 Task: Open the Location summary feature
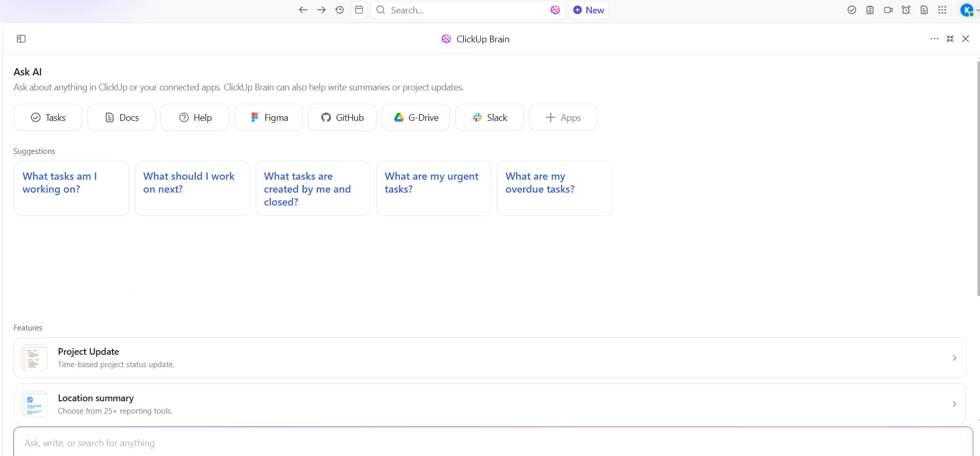pos(490,404)
